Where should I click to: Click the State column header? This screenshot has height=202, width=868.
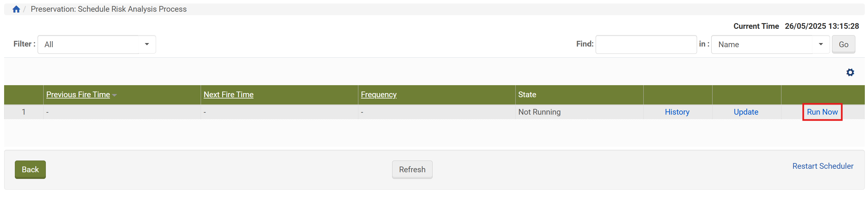point(527,95)
